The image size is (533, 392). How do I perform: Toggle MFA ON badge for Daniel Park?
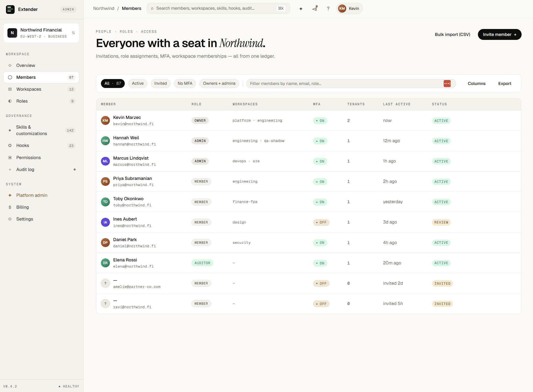320,243
